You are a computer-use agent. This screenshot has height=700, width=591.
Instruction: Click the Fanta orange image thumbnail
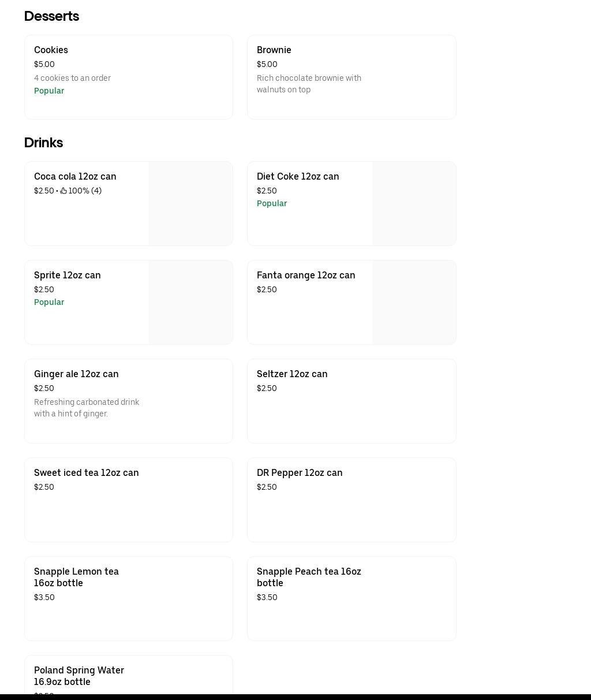coord(414,302)
